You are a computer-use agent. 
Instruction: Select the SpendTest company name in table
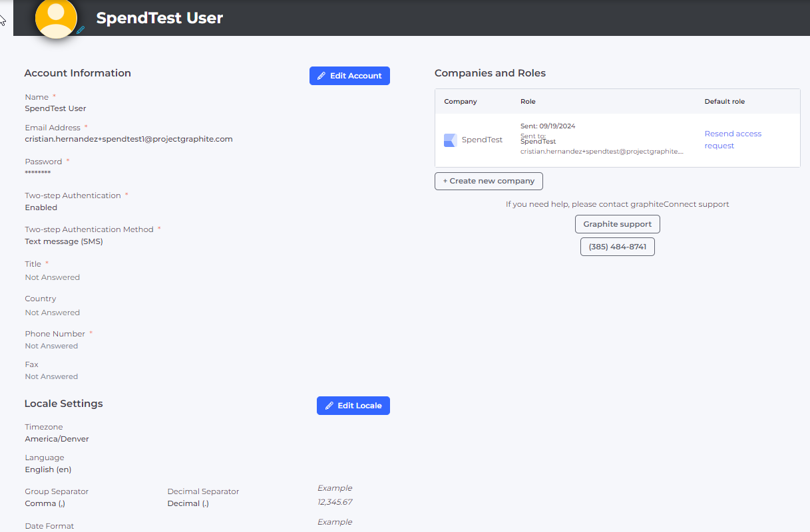482,140
